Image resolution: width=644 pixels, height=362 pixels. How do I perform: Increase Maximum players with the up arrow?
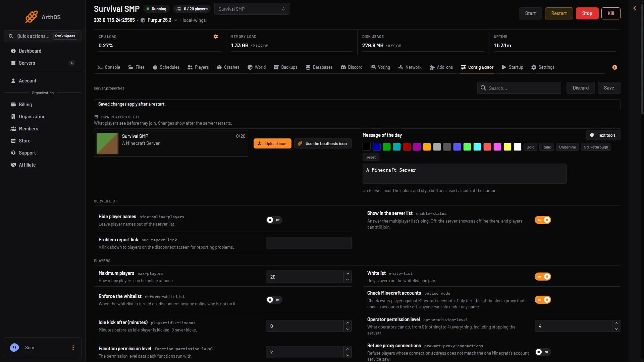point(348,274)
